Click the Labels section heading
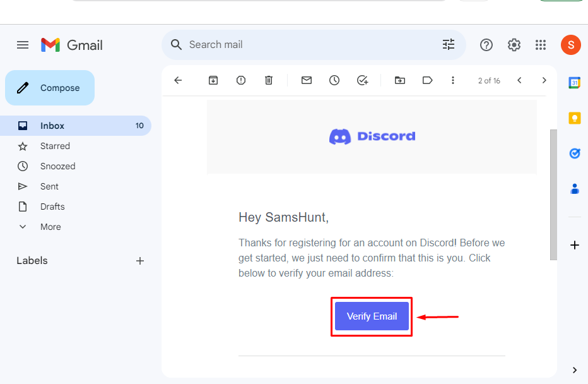 32,260
